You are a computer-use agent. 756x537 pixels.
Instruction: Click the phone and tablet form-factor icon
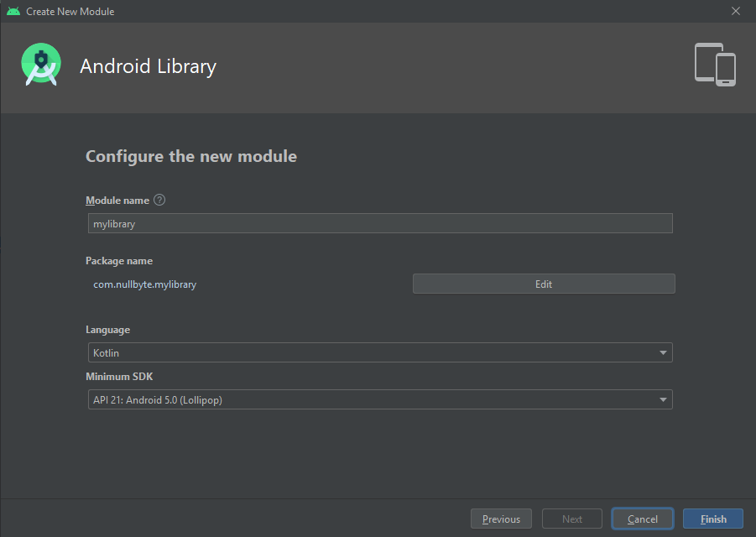[x=715, y=64]
